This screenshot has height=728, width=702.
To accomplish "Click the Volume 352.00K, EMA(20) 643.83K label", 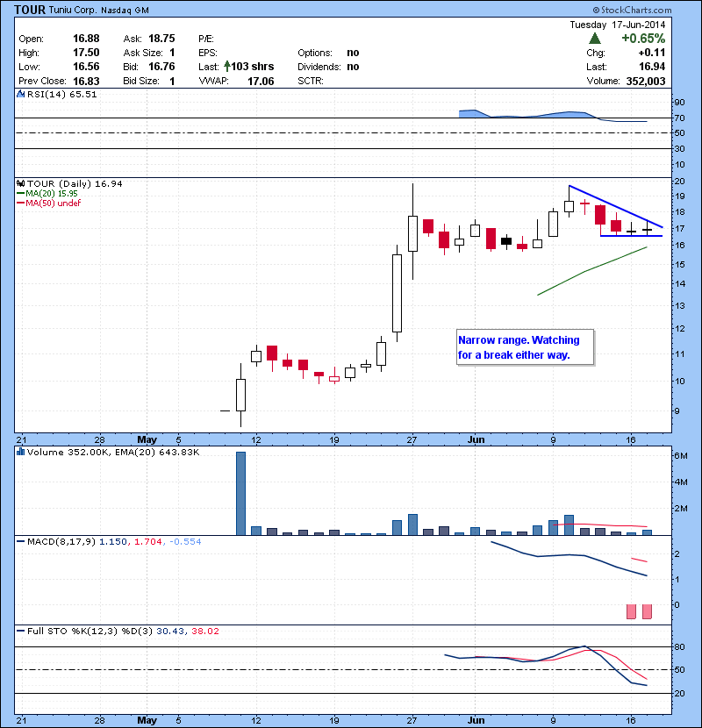I will pyautogui.click(x=113, y=452).
